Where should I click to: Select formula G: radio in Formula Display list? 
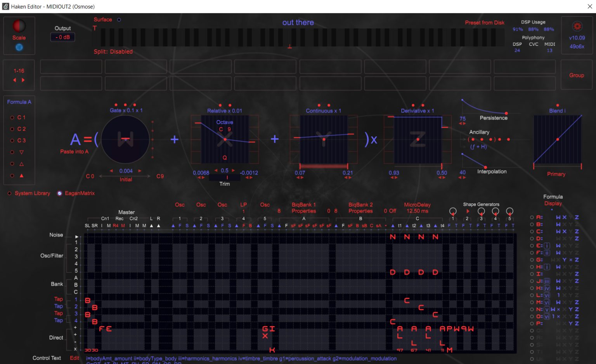click(532, 260)
